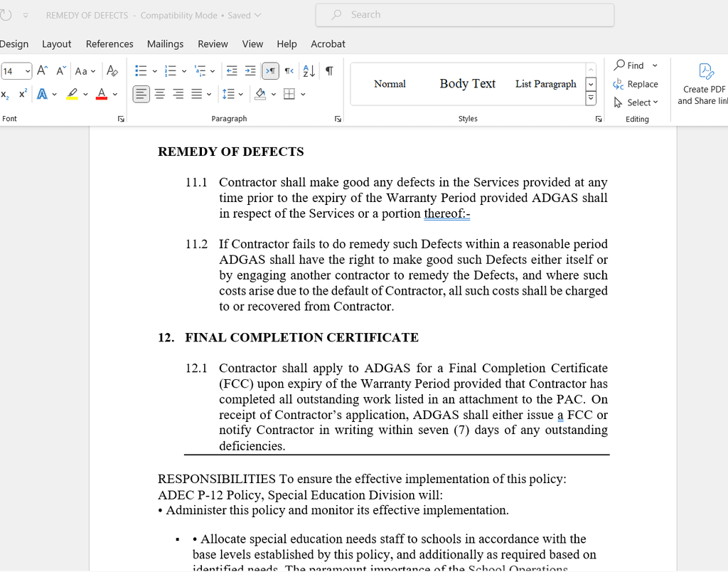The image size is (728, 572).
Task: Expand text effects dropdown arrow
Action: point(54,95)
